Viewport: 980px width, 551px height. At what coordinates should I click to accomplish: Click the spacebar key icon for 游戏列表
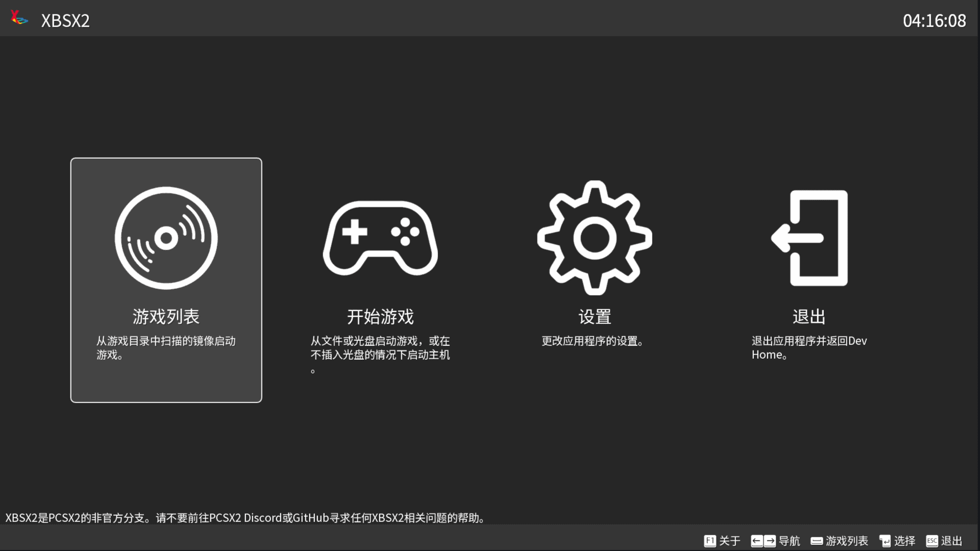point(817,541)
